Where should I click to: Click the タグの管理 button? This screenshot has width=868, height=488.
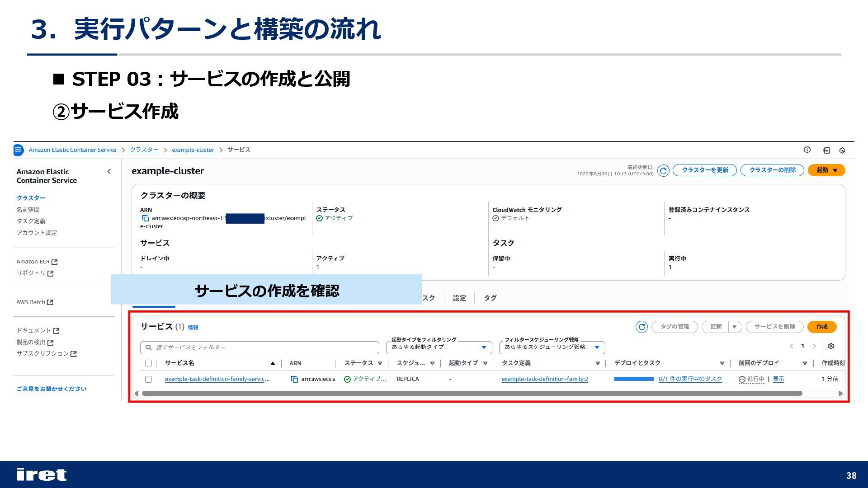tap(675, 327)
